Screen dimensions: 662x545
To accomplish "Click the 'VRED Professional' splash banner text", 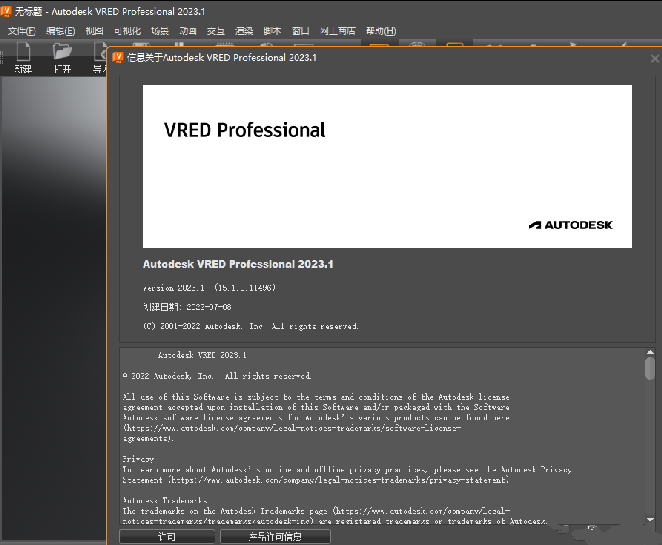I will tap(244, 130).
